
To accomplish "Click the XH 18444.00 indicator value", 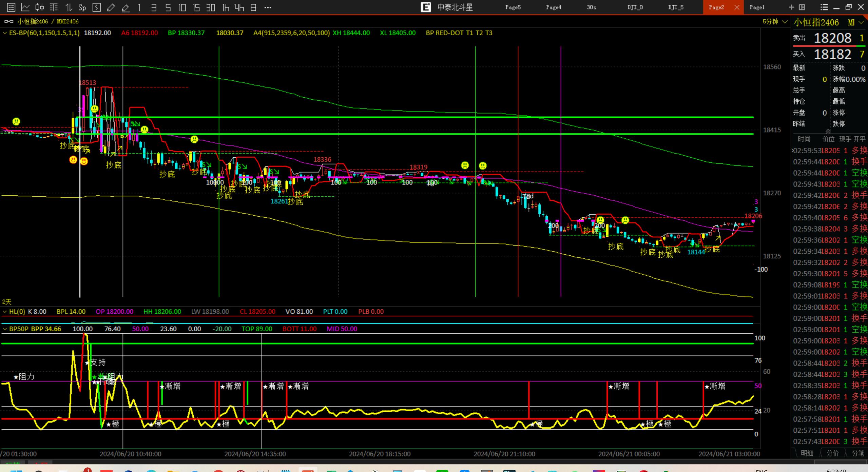I will coord(351,33).
